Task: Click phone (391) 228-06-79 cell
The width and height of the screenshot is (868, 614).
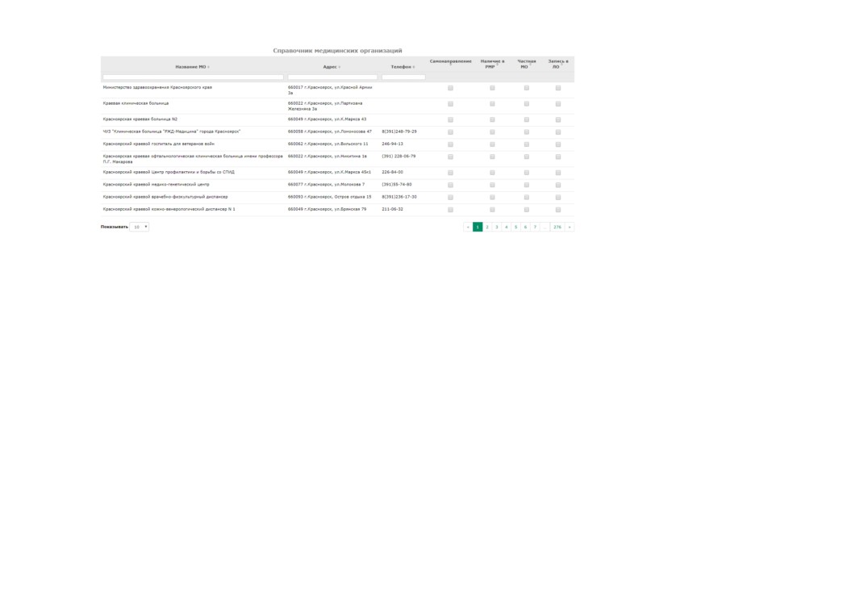Action: tap(399, 157)
